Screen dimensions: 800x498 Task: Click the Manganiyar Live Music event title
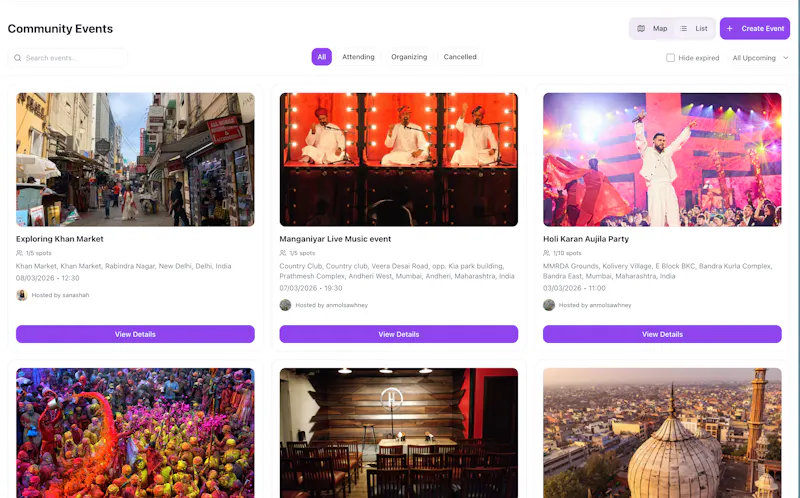335,239
